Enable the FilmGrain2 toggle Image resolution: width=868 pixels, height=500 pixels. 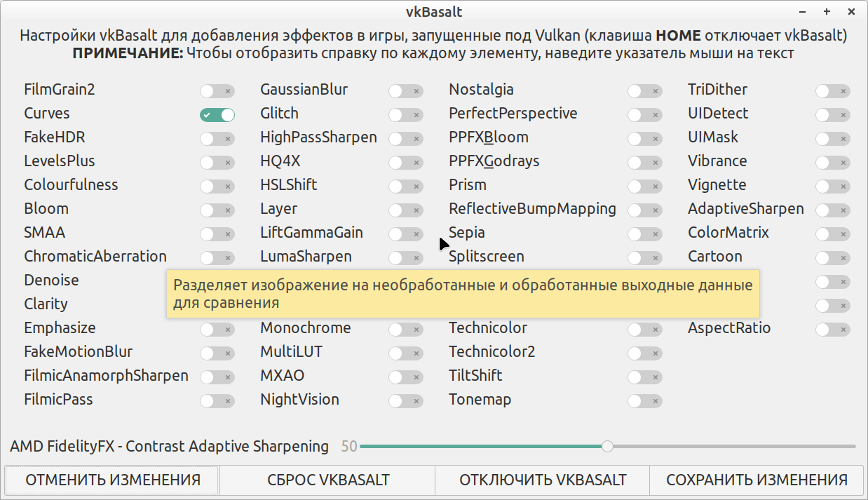(x=217, y=91)
